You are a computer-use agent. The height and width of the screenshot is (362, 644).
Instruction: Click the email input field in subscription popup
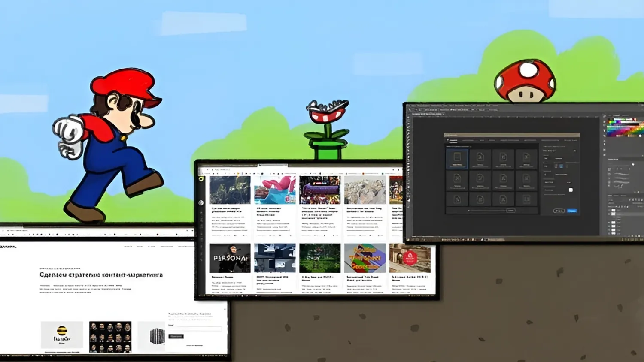(195, 329)
